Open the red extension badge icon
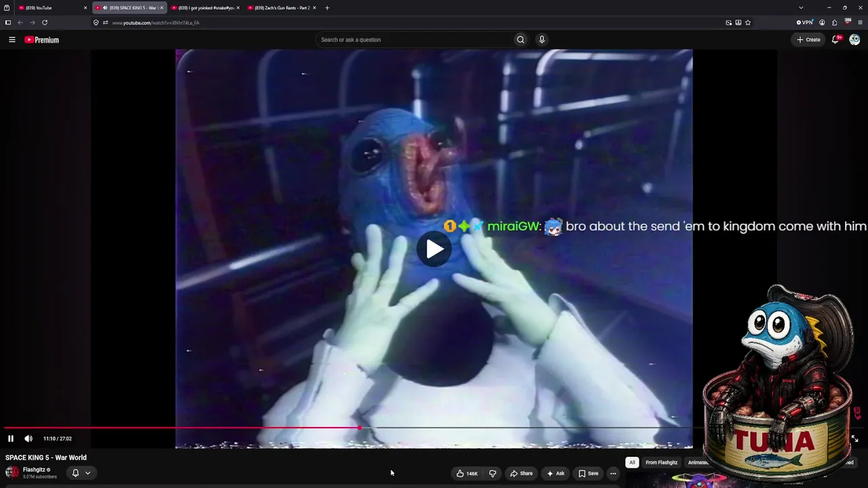 coord(848,22)
